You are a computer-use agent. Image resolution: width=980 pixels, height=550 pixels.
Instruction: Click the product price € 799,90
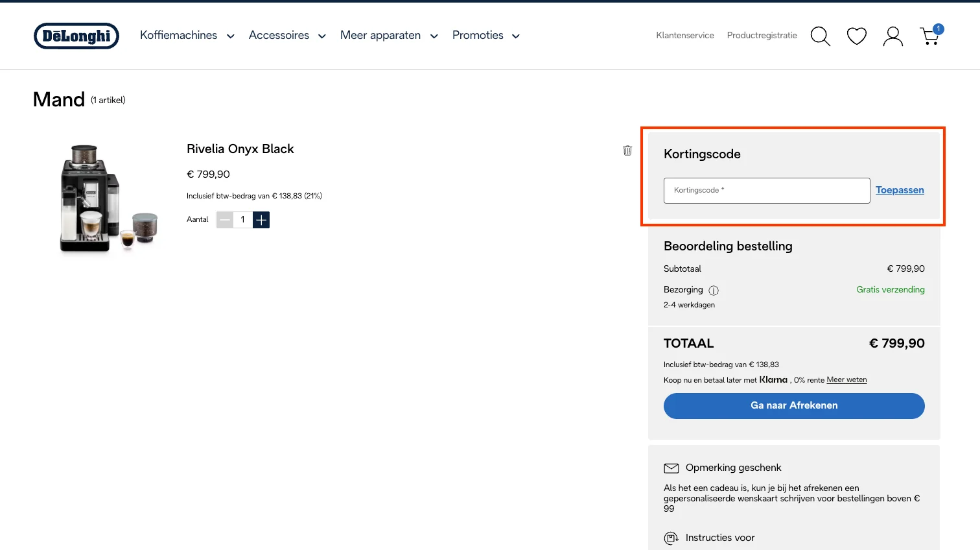208,174
